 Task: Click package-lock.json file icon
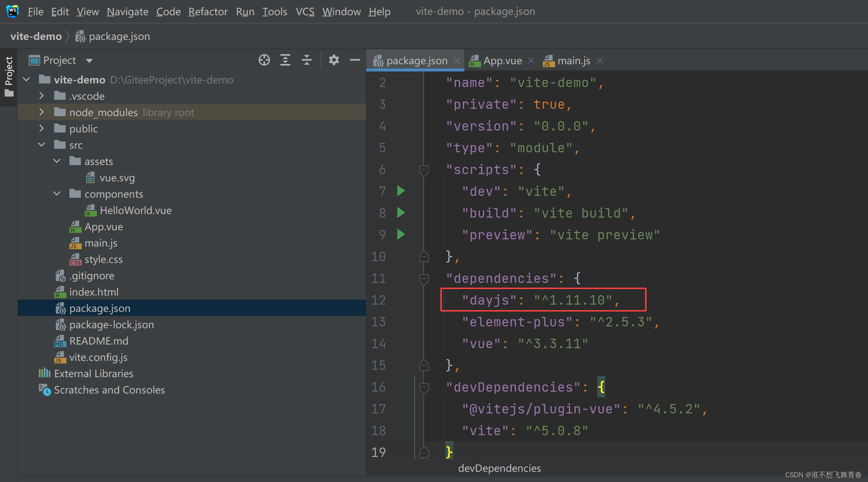point(60,325)
